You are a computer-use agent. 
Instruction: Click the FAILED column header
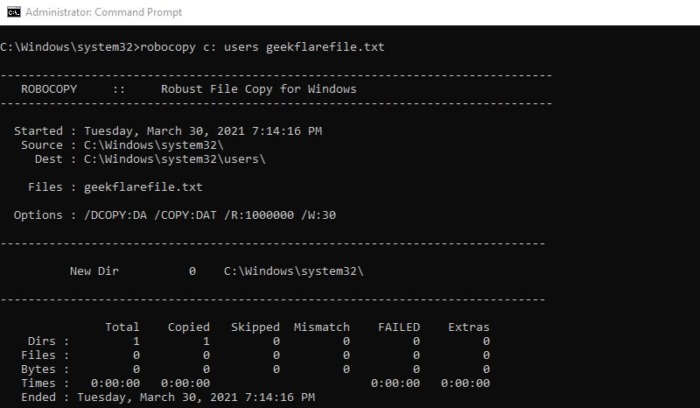click(398, 327)
